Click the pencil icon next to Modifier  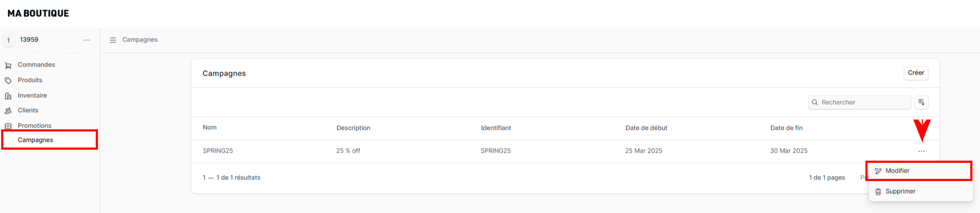click(878, 171)
